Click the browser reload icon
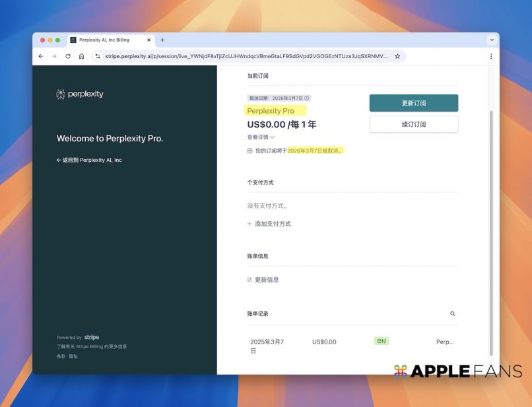Screen dimensions: 532x407 68,57
